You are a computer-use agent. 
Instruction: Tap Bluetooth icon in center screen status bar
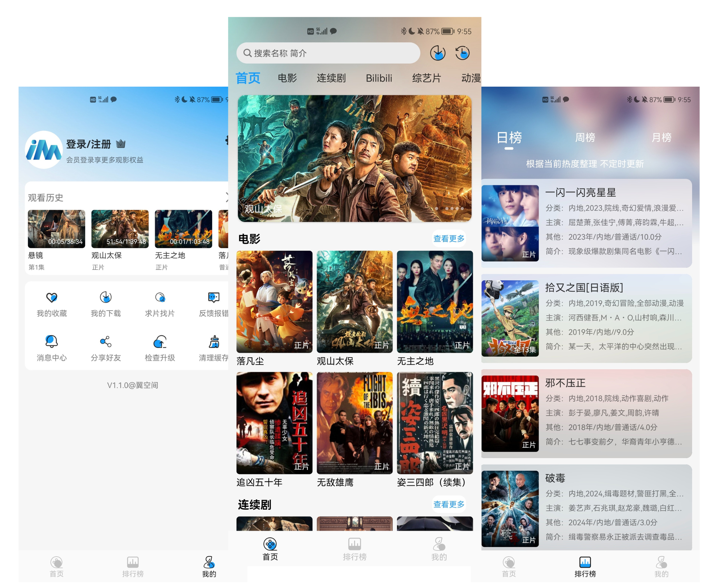pos(403,31)
